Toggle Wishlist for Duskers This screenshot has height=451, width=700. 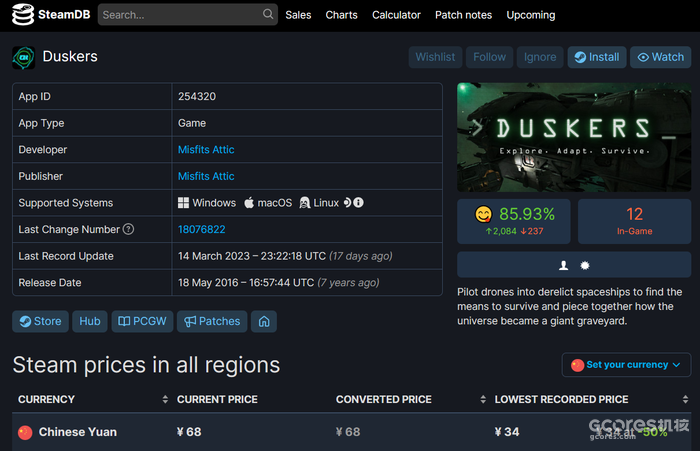click(435, 57)
